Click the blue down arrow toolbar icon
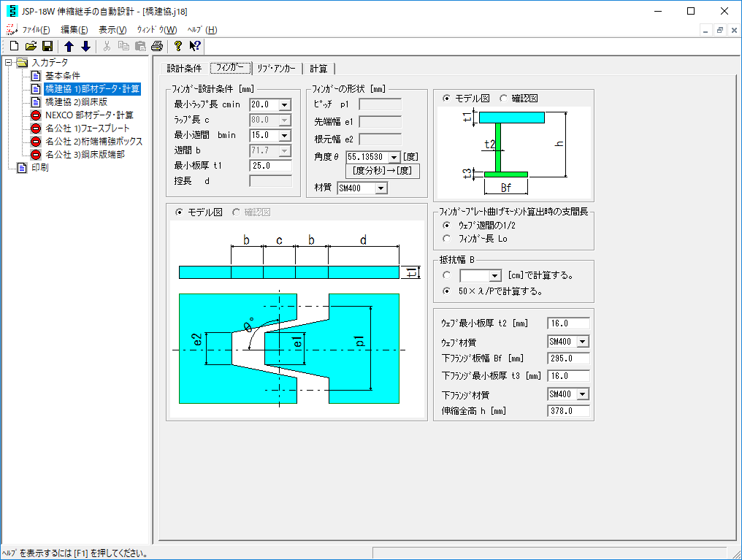This screenshot has width=742, height=560. tap(85, 47)
